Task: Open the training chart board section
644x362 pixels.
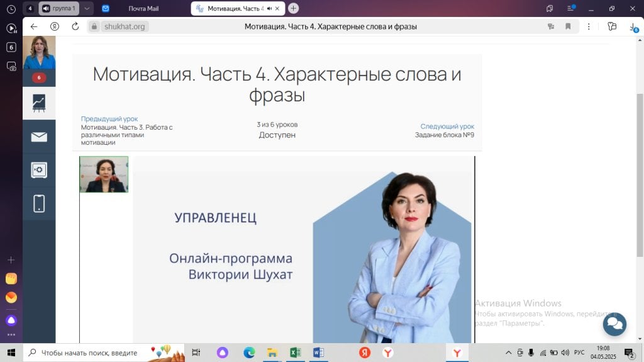Action: tap(39, 103)
